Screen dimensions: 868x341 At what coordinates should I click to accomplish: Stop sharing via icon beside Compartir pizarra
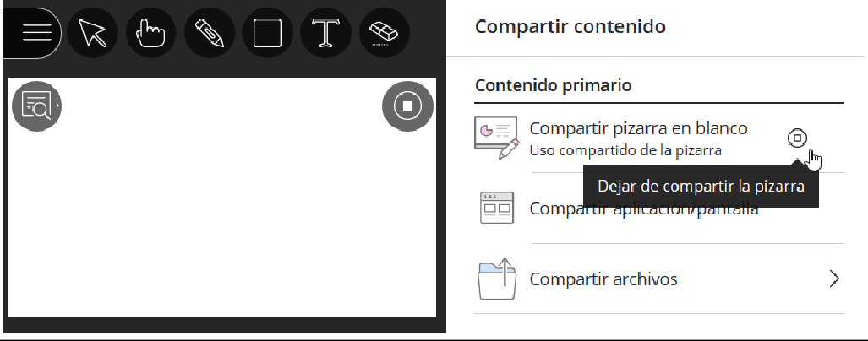click(x=797, y=138)
